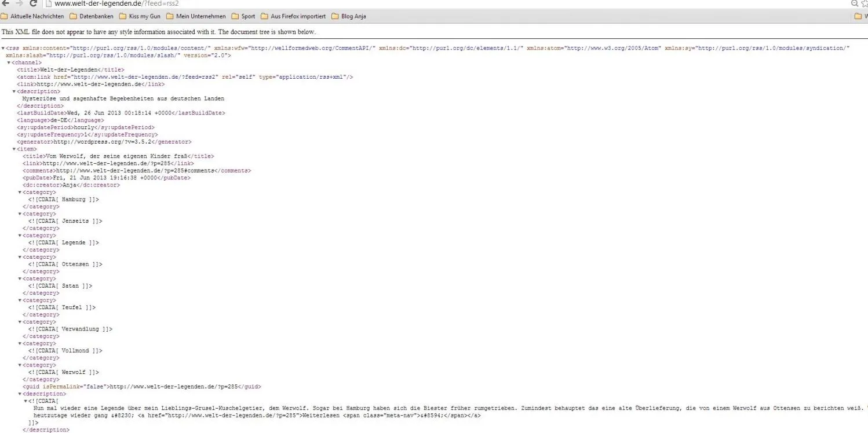The height and width of the screenshot is (433, 868).
Task: Collapse the category node containing Legende
Action: tap(20, 236)
